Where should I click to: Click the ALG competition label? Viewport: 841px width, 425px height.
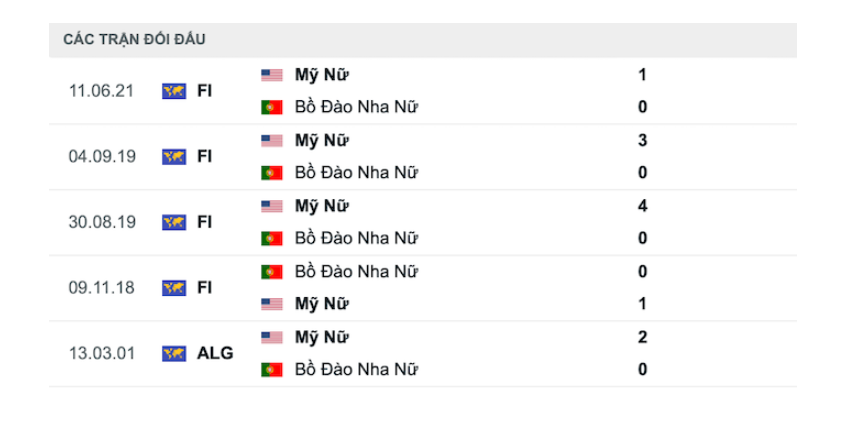click(215, 353)
